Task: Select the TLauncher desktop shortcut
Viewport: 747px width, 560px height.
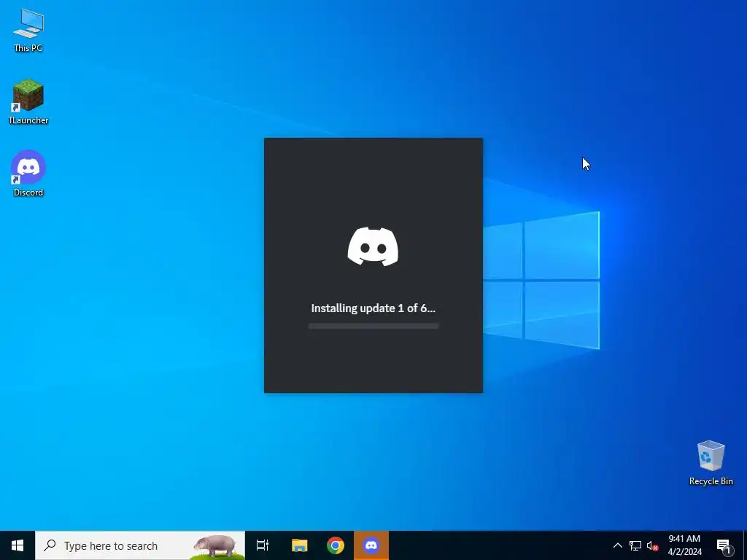Action: point(28,102)
